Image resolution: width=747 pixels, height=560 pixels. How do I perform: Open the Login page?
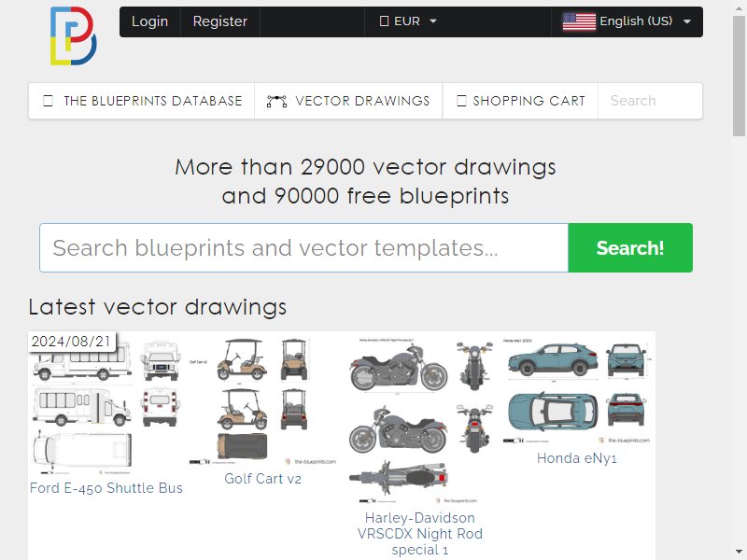(x=149, y=21)
